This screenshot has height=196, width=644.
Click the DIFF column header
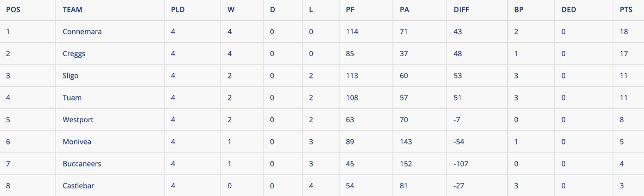(461, 10)
